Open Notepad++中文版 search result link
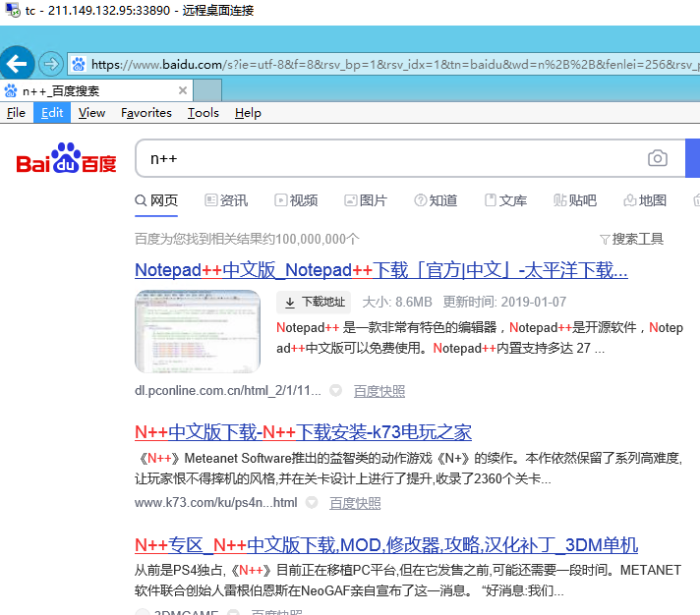The height and width of the screenshot is (615, 700). tap(380, 270)
